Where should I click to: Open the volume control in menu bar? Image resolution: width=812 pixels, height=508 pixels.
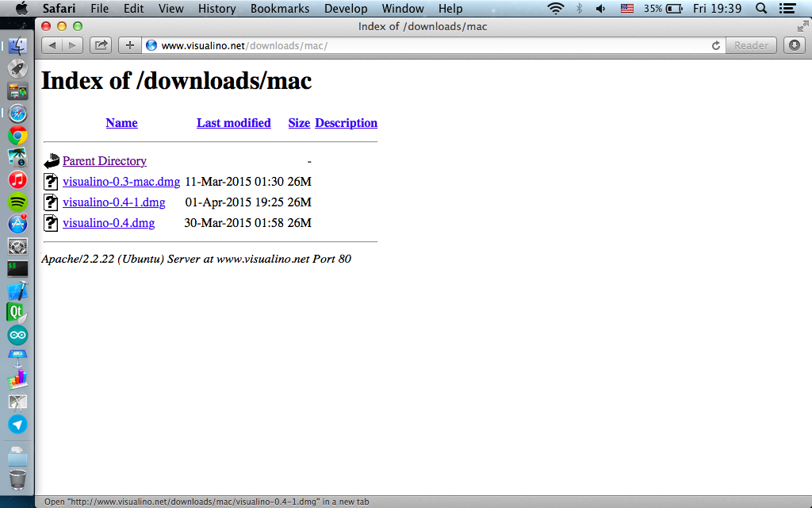point(601,8)
